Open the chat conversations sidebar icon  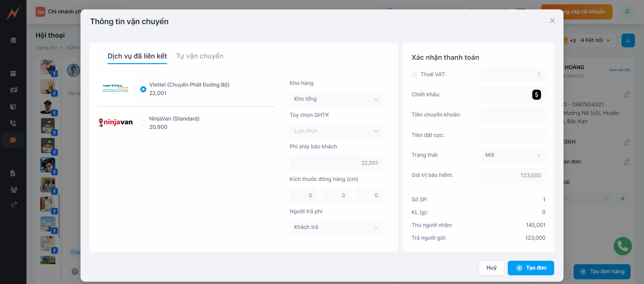click(x=13, y=140)
